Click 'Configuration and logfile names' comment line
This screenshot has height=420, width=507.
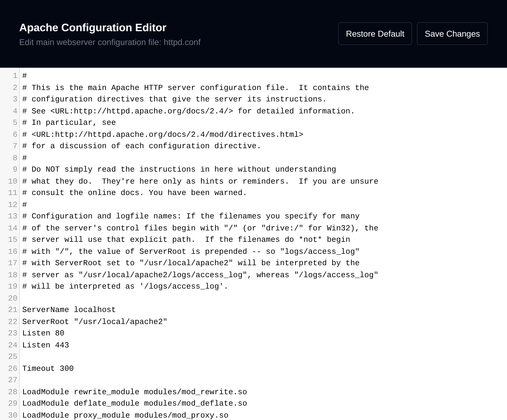coord(191,216)
